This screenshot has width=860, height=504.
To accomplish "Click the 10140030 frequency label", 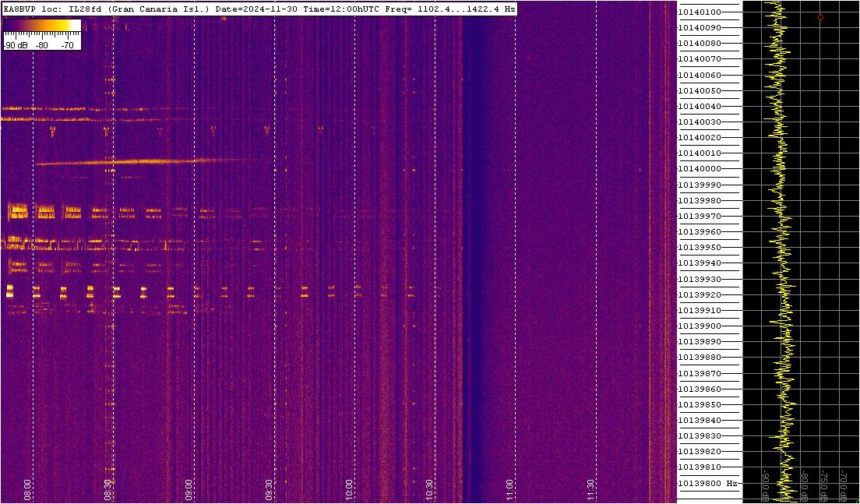I will pos(700,122).
